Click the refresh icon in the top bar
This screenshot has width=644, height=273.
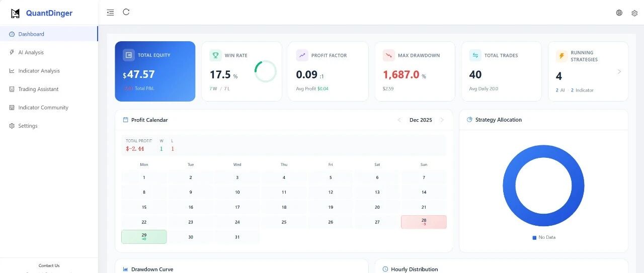coord(126,12)
